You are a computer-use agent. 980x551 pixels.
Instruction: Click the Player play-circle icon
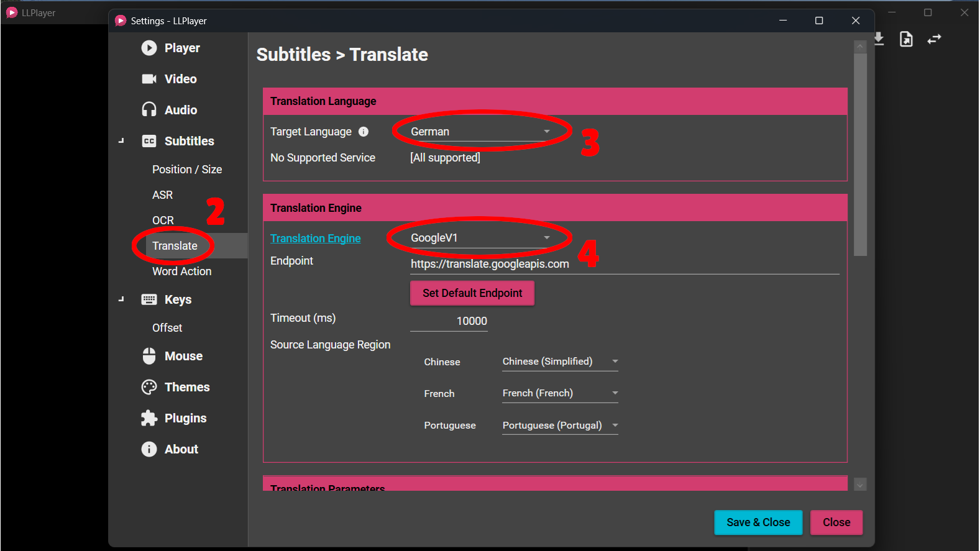click(149, 48)
